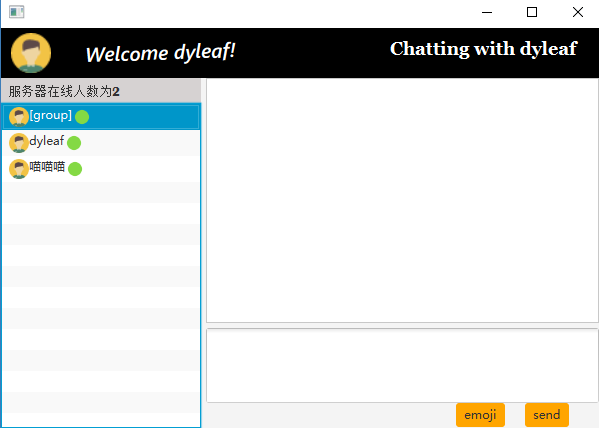Maximize the chat window
The width and height of the screenshot is (599, 428).
532,12
